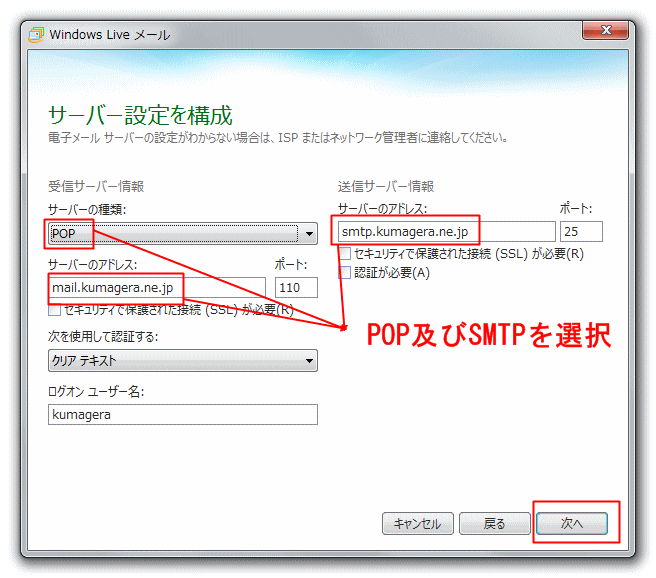This screenshot has width=656, height=578.
Task: Click the outgoing port field showing 25
Action: click(581, 232)
